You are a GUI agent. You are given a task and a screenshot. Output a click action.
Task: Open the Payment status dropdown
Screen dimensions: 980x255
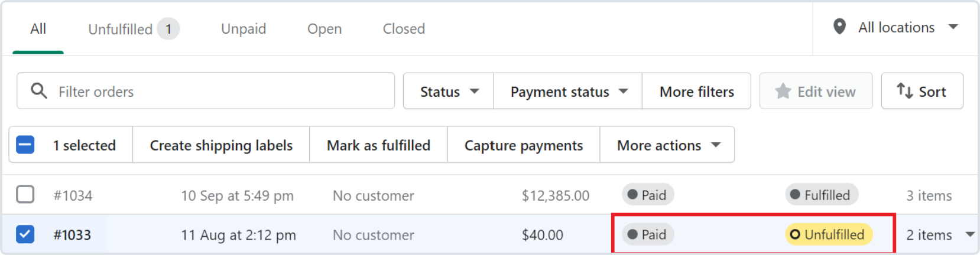pyautogui.click(x=568, y=91)
